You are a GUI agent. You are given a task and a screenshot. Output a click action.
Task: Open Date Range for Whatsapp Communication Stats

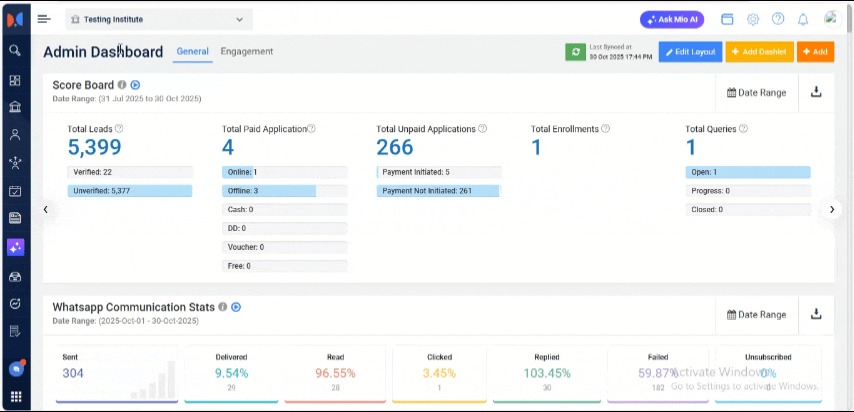[756, 314]
